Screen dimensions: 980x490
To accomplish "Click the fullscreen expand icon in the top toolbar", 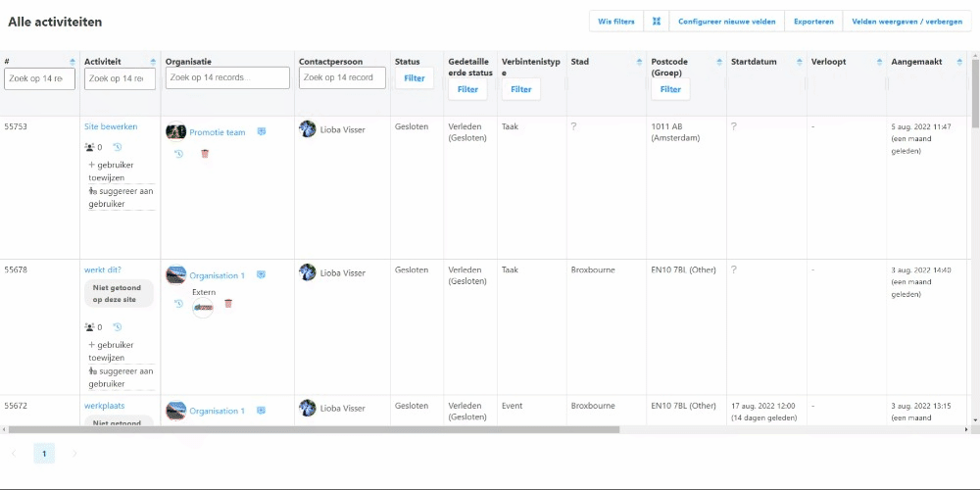I will (x=657, y=22).
